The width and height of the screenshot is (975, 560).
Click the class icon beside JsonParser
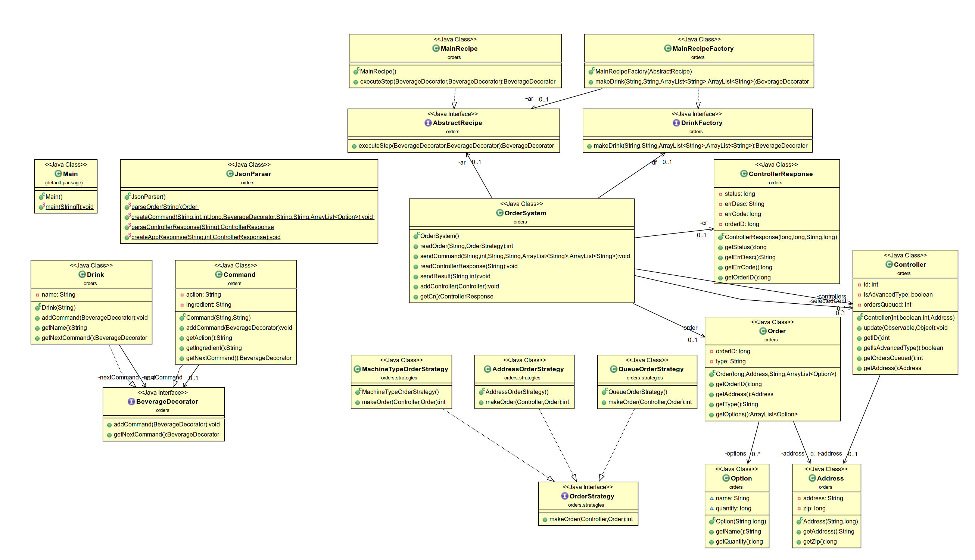(230, 174)
